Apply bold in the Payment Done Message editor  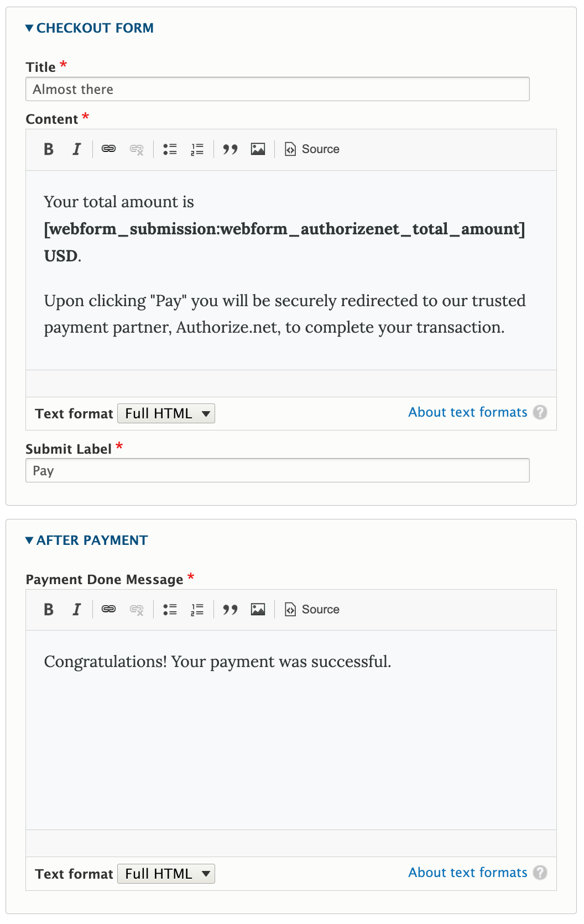pos(49,609)
